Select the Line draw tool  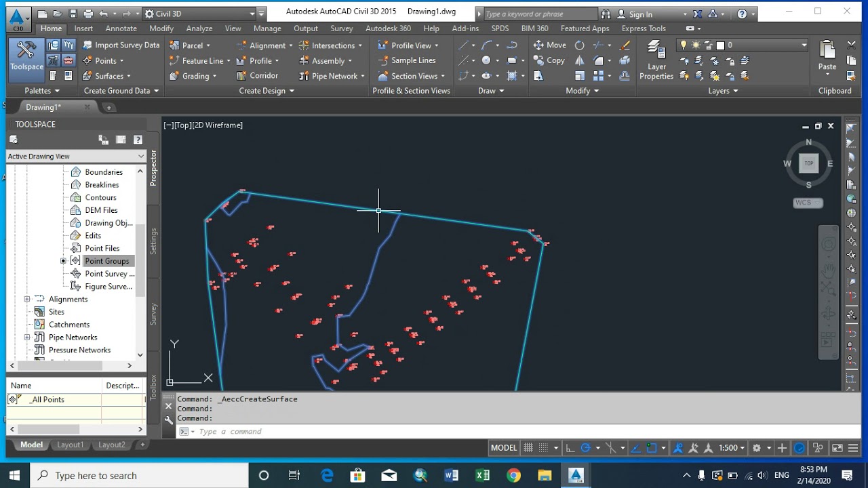coord(464,45)
